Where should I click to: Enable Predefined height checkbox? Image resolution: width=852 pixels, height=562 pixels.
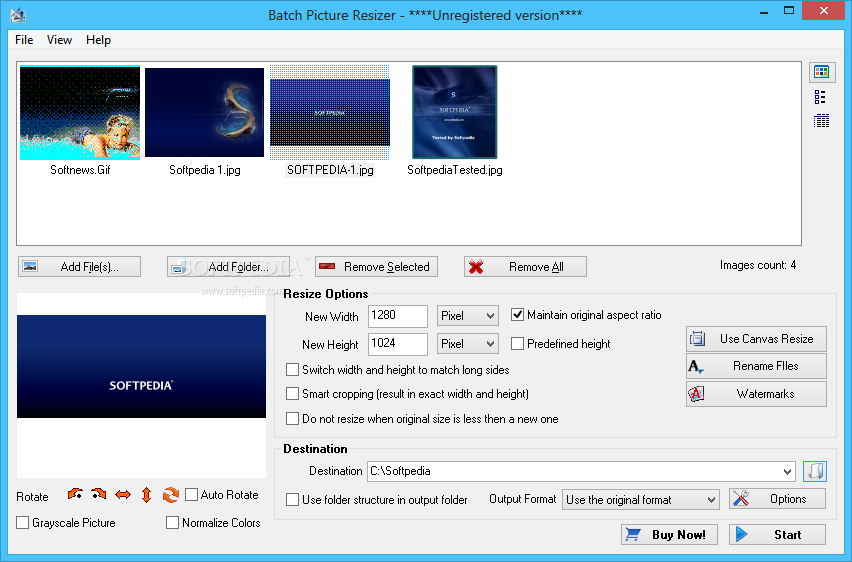pyautogui.click(x=517, y=344)
